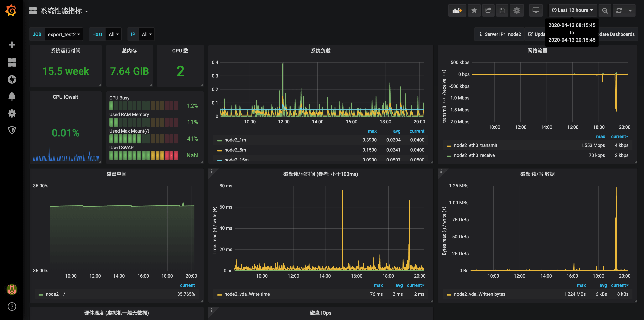Sort 系统负载 legend by current column
The height and width of the screenshot is (320, 644).
(x=417, y=131)
